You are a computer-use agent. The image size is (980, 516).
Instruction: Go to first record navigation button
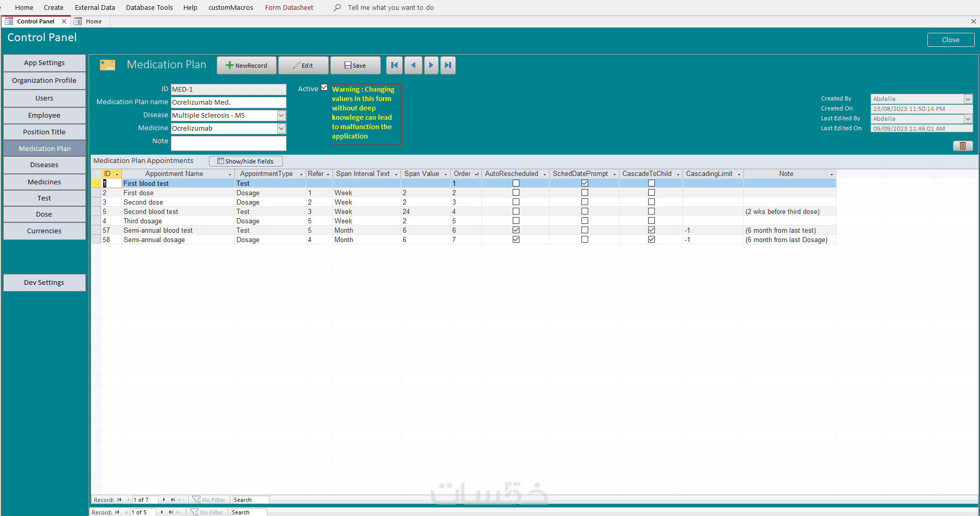coord(394,66)
